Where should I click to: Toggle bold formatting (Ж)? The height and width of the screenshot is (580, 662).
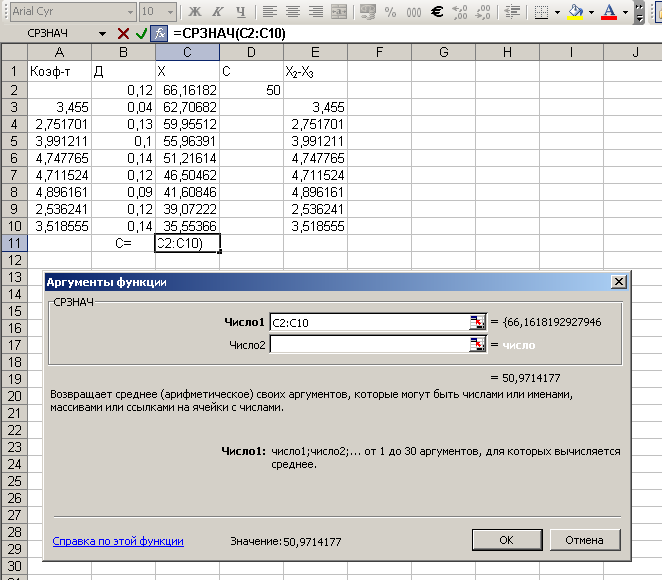point(194,11)
